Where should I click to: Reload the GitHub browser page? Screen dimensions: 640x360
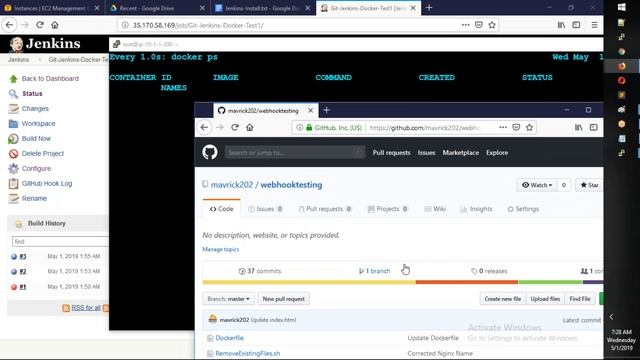pyautogui.click(x=235, y=127)
